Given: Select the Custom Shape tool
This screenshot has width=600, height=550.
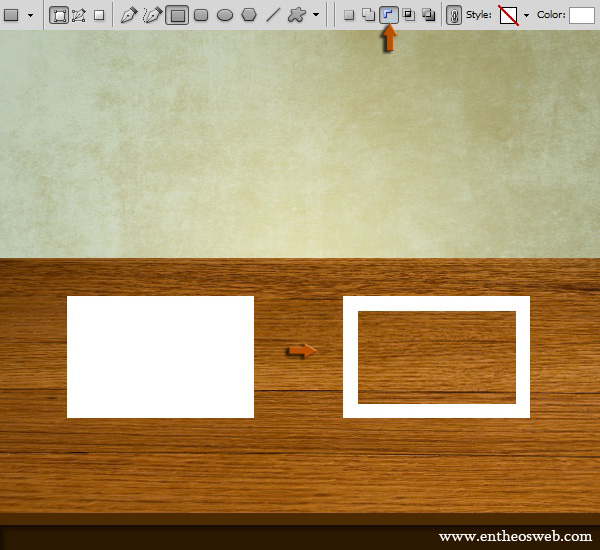Looking at the screenshot, I should pyautogui.click(x=296, y=15).
